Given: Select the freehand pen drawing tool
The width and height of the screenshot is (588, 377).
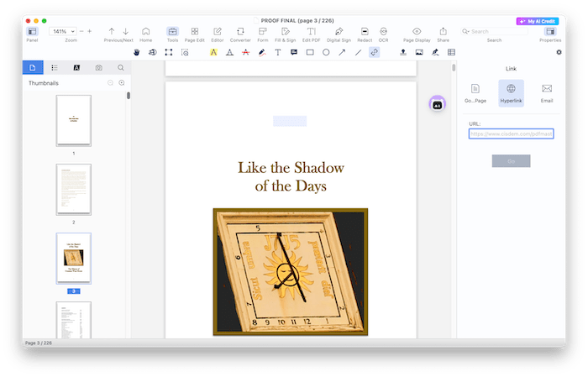Looking at the screenshot, I should [262, 52].
